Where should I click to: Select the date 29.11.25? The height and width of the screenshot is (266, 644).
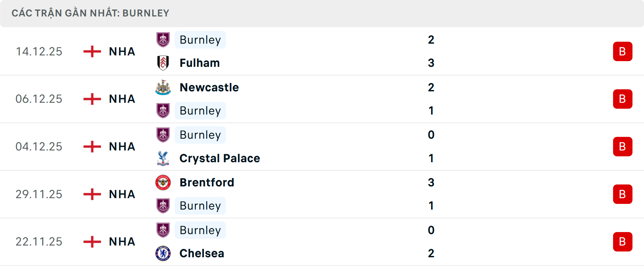point(39,194)
